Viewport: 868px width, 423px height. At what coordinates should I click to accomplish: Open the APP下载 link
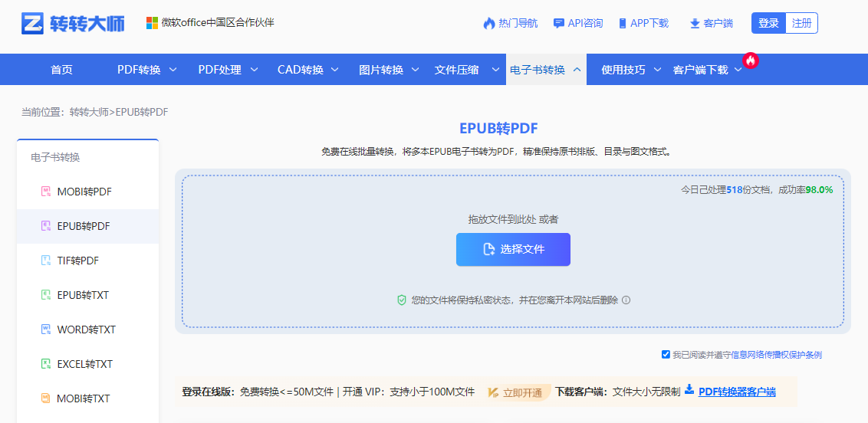644,23
